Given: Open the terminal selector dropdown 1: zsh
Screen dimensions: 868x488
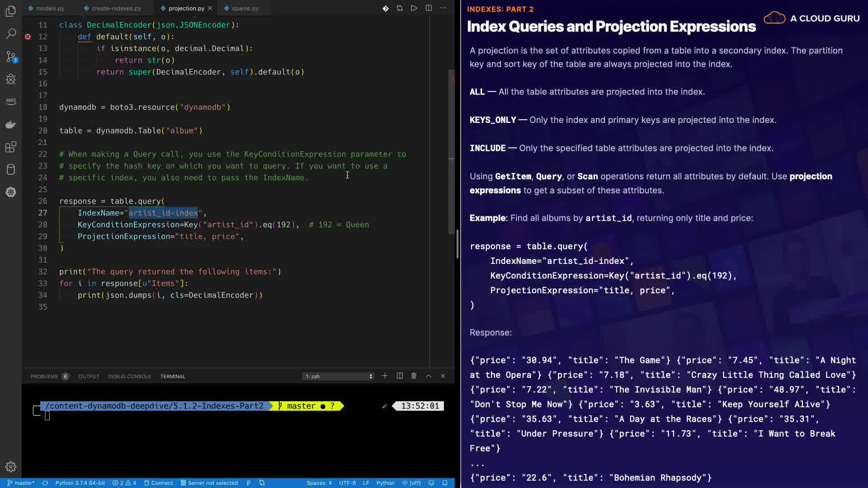Looking at the screenshot, I should (x=338, y=376).
